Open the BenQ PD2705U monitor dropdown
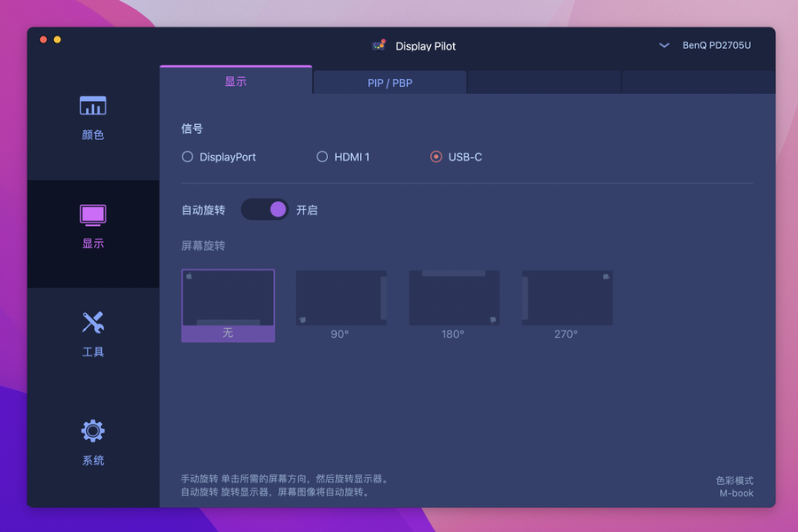 pyautogui.click(x=716, y=45)
